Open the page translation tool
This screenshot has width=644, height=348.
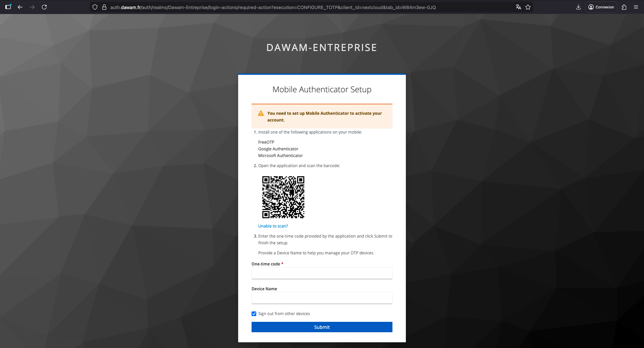(518, 7)
